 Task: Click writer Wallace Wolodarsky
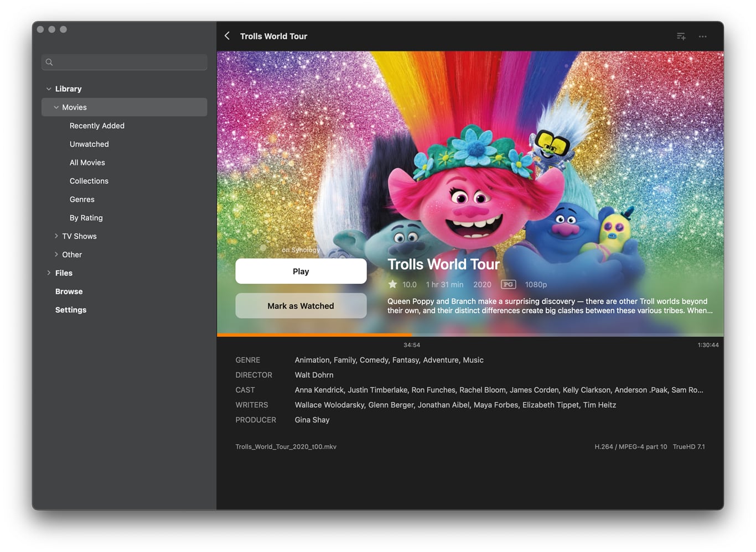point(329,405)
